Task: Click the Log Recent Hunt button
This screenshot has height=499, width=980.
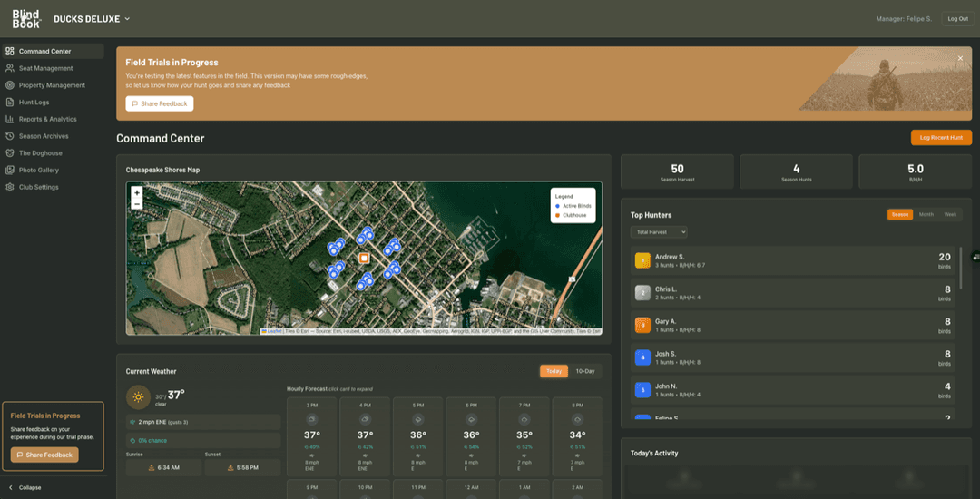Action: 941,137
